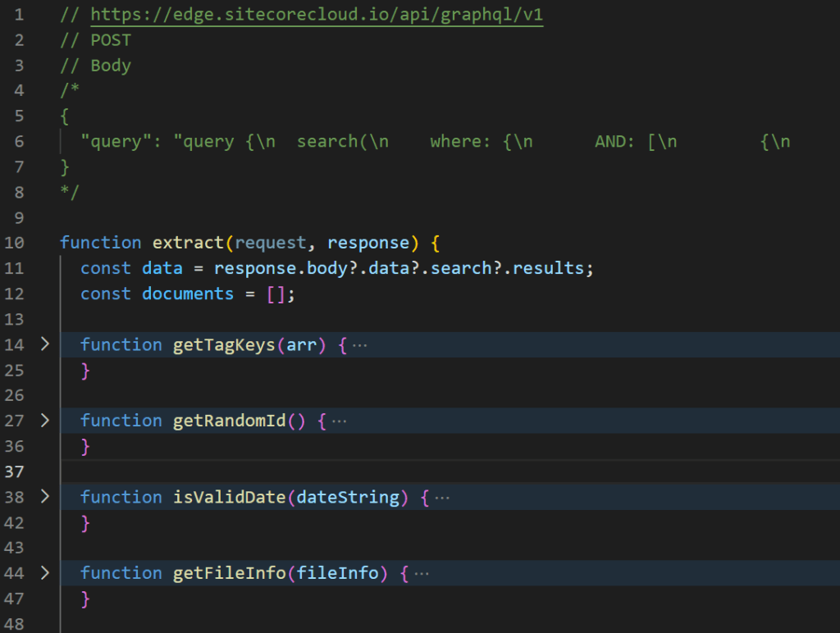Click the POST comment text
Image resolution: width=840 pixels, height=633 pixels.
pos(111,40)
